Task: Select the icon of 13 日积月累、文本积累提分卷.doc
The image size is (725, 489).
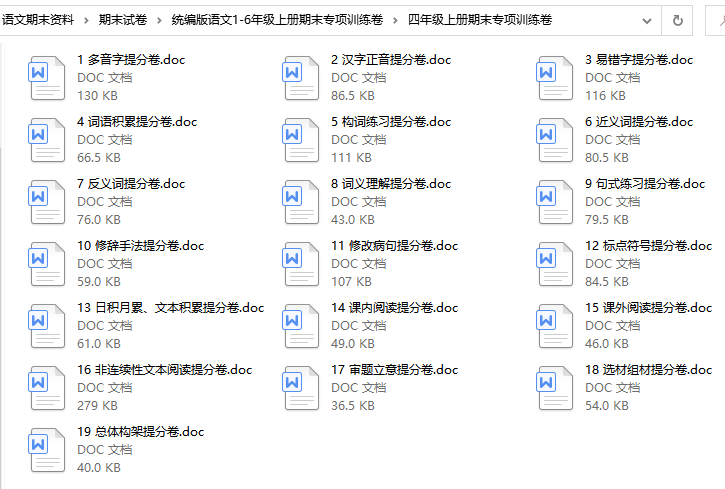Action: tap(47, 325)
